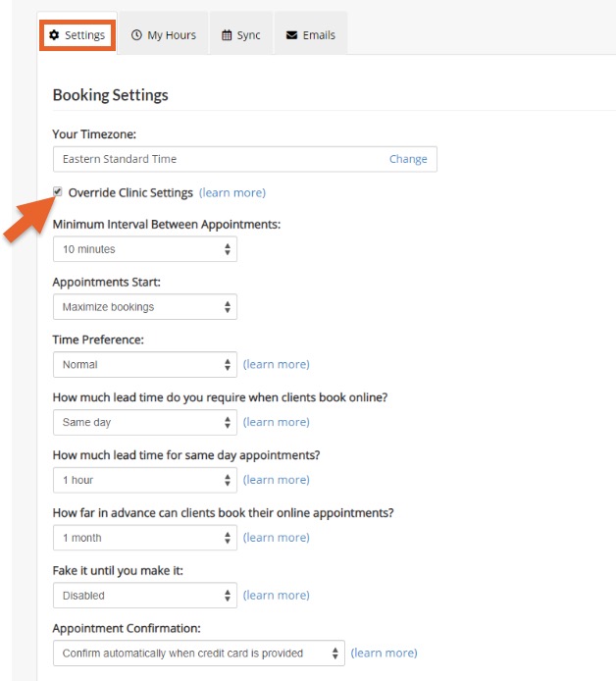Click the gear icon on Settings tab
Image resolution: width=616 pixels, height=681 pixels.
54,34
